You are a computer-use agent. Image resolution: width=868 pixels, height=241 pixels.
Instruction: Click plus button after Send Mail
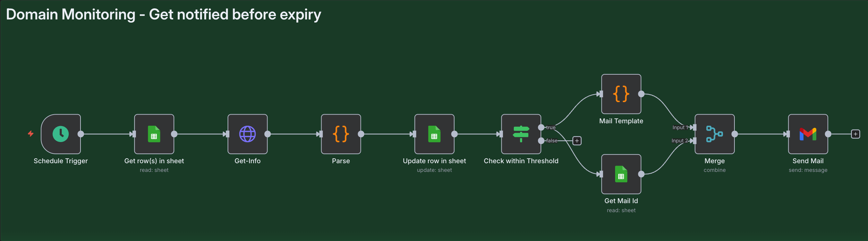[x=856, y=134]
